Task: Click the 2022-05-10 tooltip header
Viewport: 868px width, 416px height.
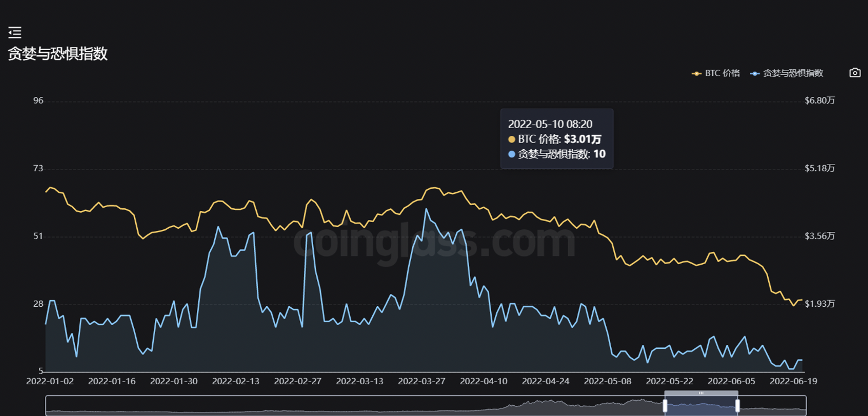Action: coord(550,124)
